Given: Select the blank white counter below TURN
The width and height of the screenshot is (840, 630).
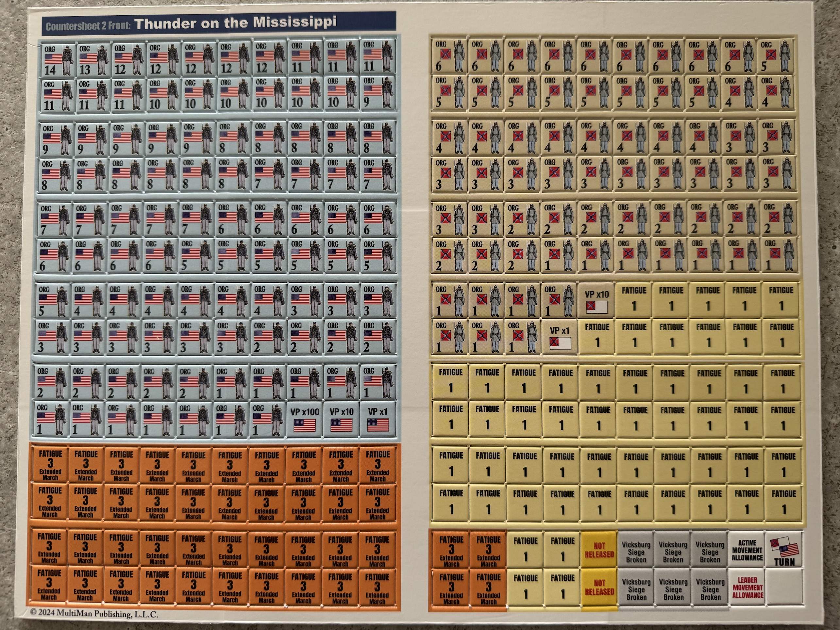Looking at the screenshot, I should tap(784, 587).
